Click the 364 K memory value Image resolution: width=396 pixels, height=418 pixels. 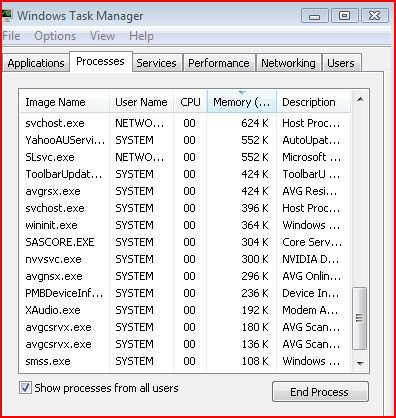point(255,225)
